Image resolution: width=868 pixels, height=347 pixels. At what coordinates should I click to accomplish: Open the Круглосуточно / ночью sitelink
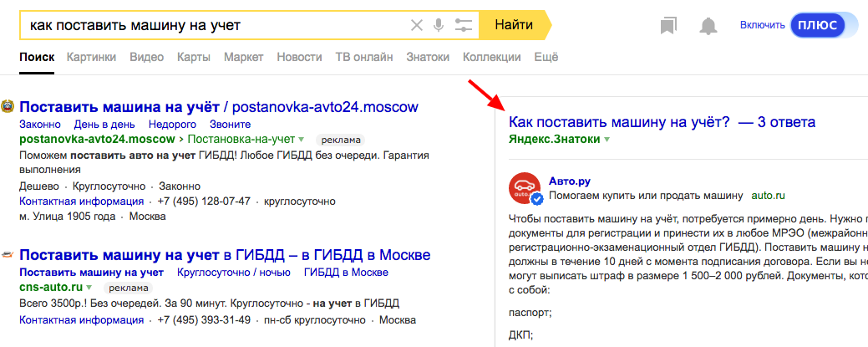pos(234,273)
